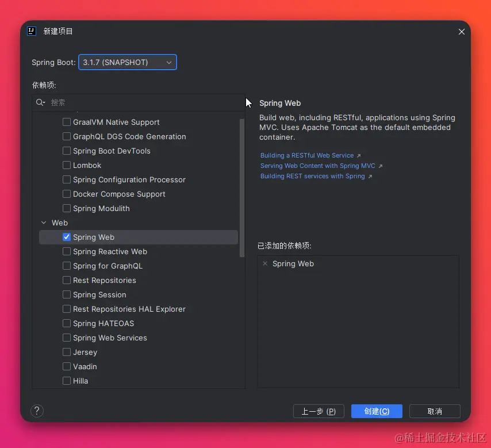Click the Spring Web description heading

click(280, 103)
